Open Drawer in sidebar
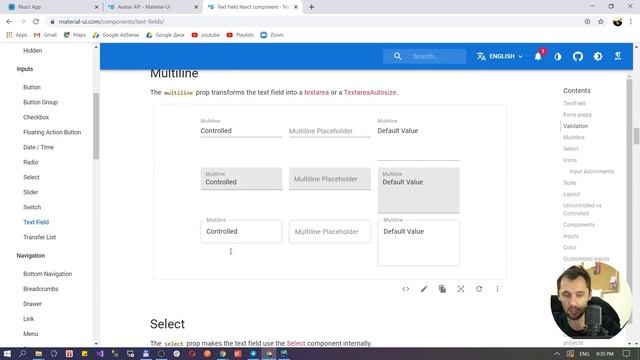Image resolution: width=640 pixels, height=360 pixels. pyautogui.click(x=32, y=304)
